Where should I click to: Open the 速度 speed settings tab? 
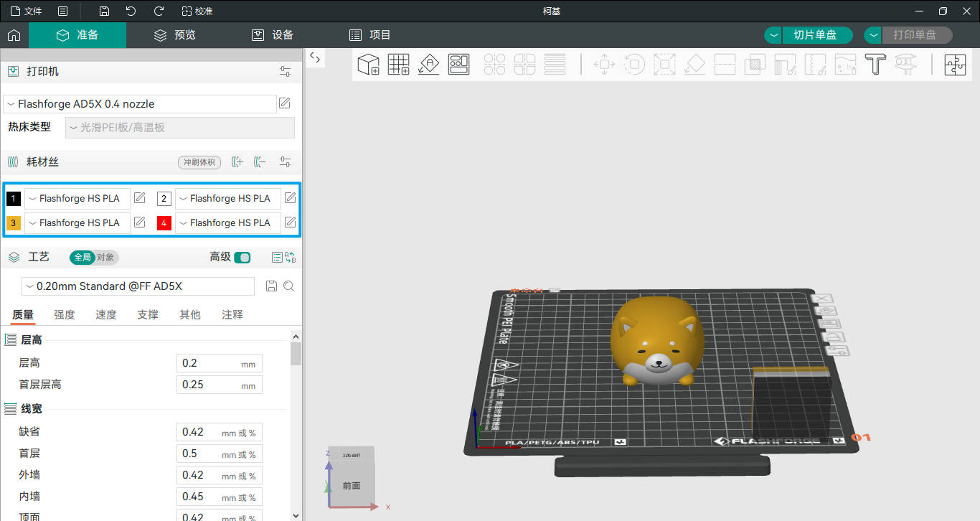106,314
